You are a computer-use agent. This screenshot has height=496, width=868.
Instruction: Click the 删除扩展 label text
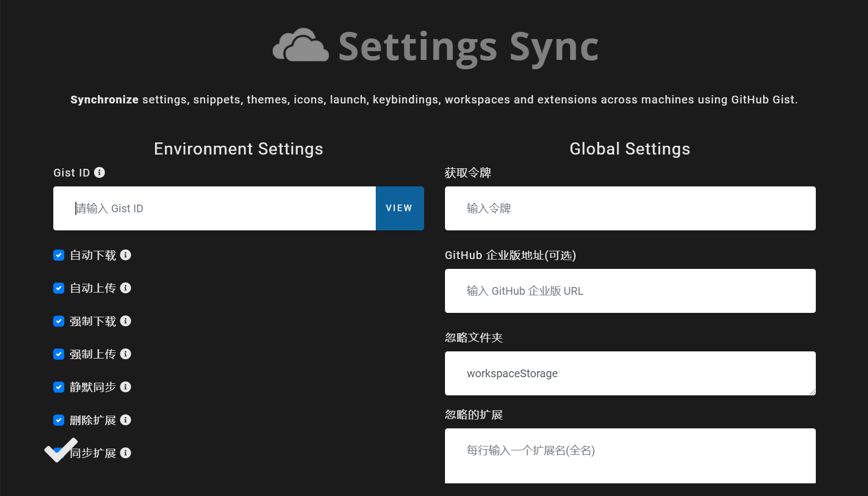click(x=93, y=420)
